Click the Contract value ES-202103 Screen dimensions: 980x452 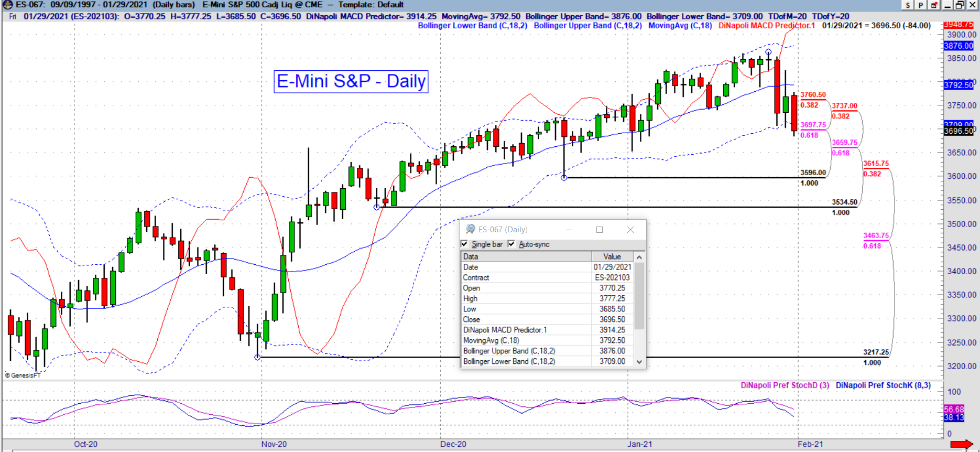tap(612, 277)
